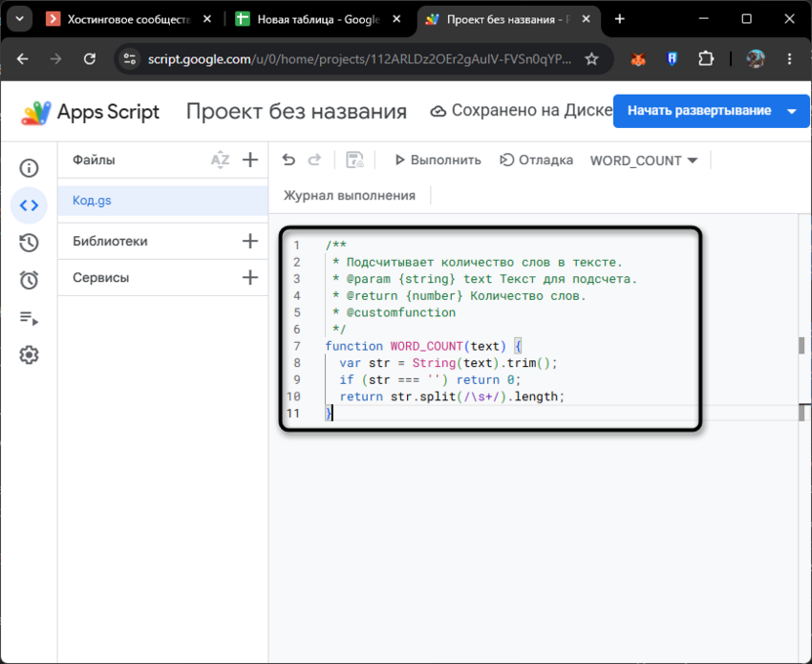Open the Editor code icon in sidebar
Image resolution: width=812 pixels, height=664 pixels.
pyautogui.click(x=29, y=206)
